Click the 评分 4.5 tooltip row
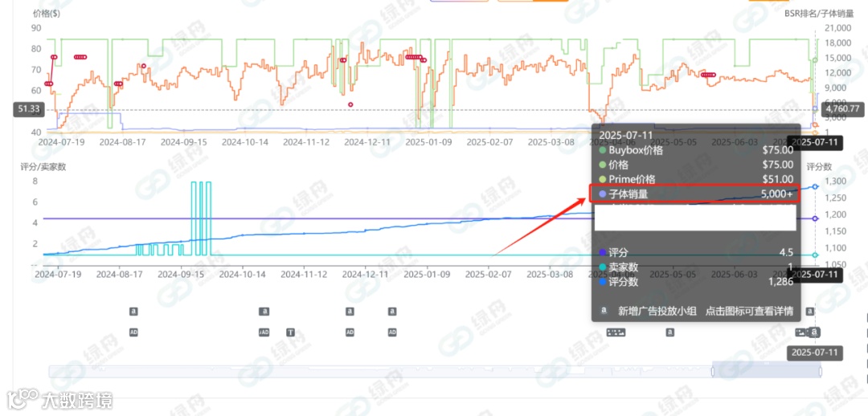Image resolution: width=868 pixels, height=416 pixels. (x=696, y=252)
